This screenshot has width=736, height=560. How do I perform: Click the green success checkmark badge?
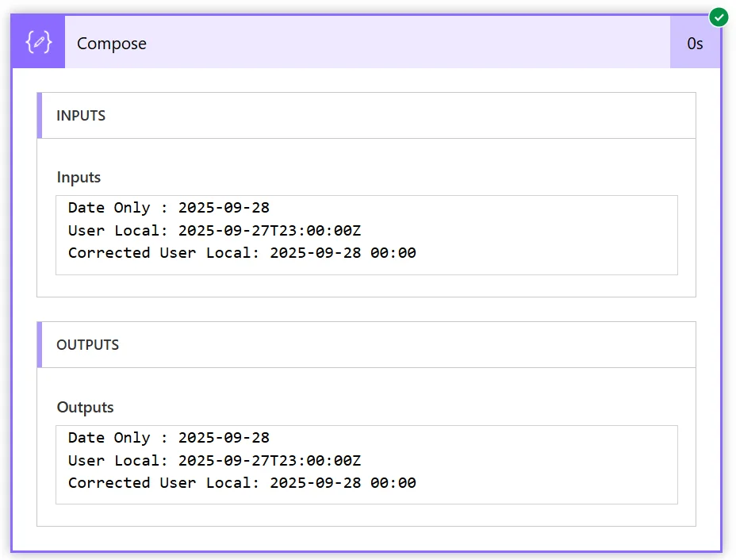(x=719, y=17)
